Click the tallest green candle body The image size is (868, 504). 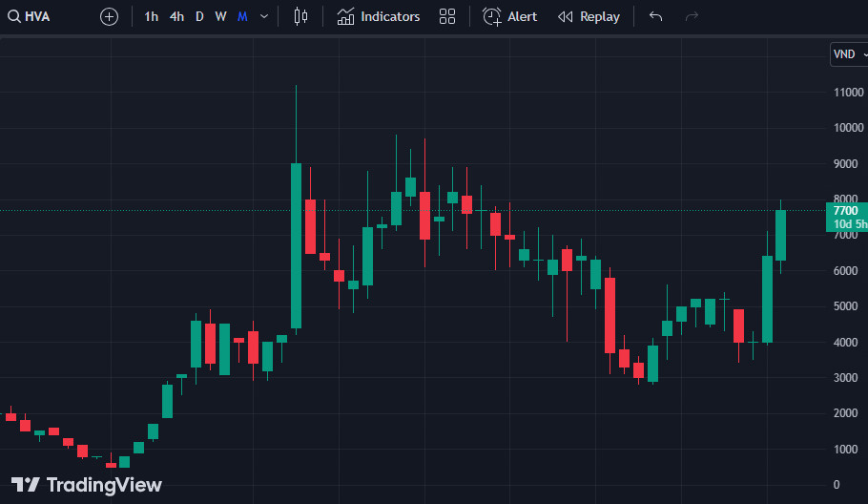296,246
